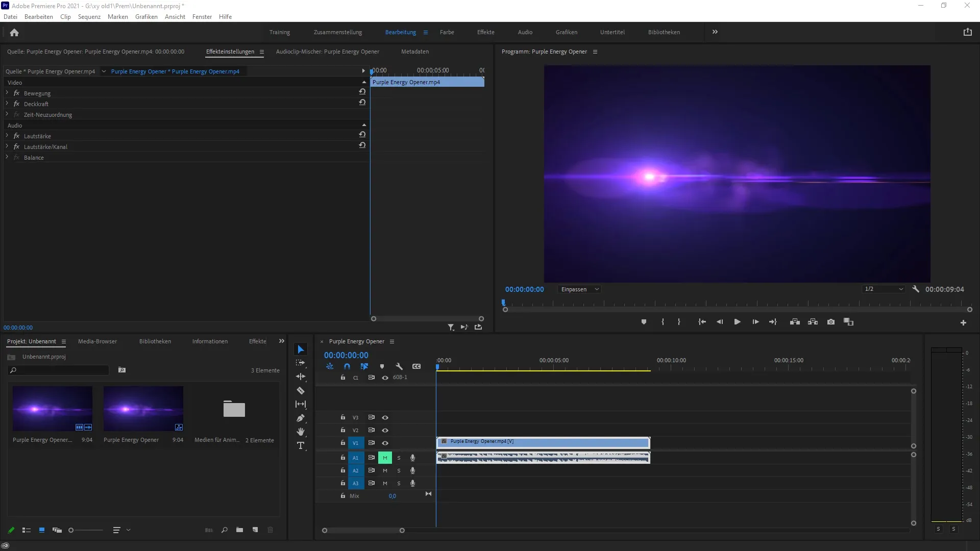Select the Selection tool arrow

coord(301,349)
